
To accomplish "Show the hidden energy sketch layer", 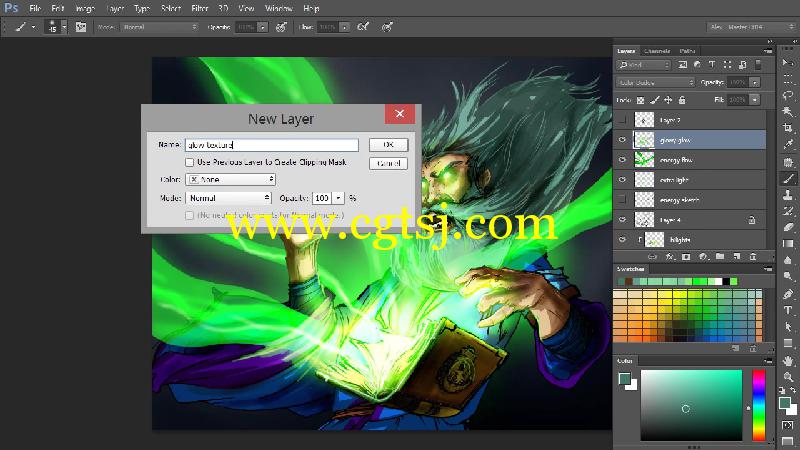I will tap(622, 199).
